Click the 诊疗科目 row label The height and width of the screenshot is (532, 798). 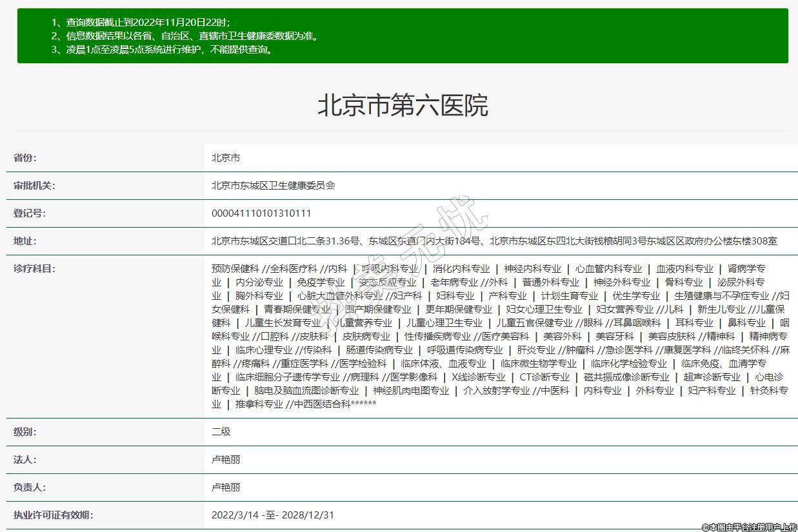tap(34, 269)
